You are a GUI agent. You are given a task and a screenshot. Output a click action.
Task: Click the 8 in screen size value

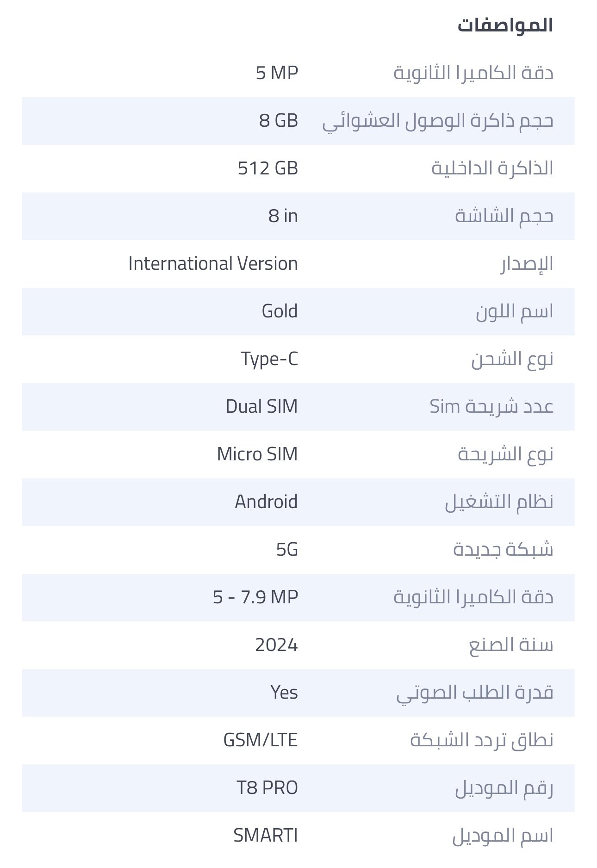click(x=283, y=216)
